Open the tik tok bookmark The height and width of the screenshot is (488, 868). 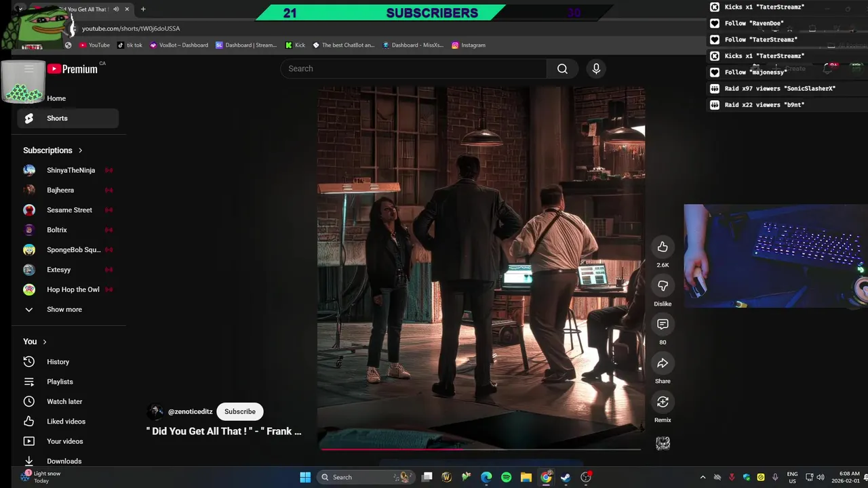point(130,45)
